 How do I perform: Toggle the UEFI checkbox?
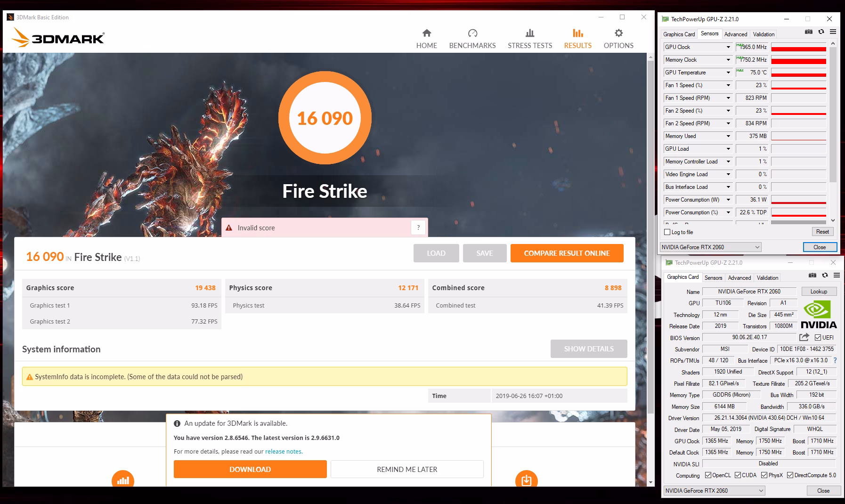point(818,337)
